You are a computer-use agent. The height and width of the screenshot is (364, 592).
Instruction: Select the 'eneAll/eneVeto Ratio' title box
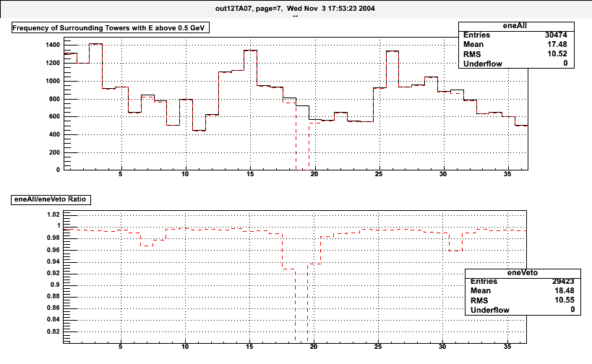pos(51,199)
